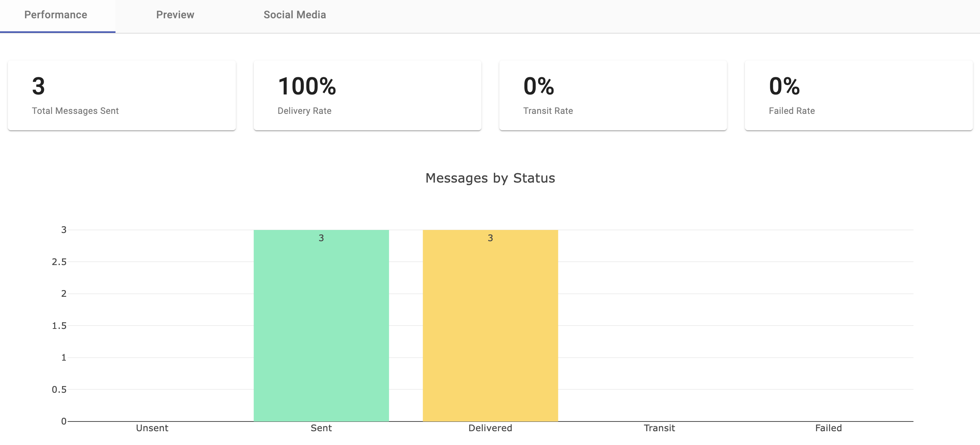Click the Transit axis label

[659, 428]
